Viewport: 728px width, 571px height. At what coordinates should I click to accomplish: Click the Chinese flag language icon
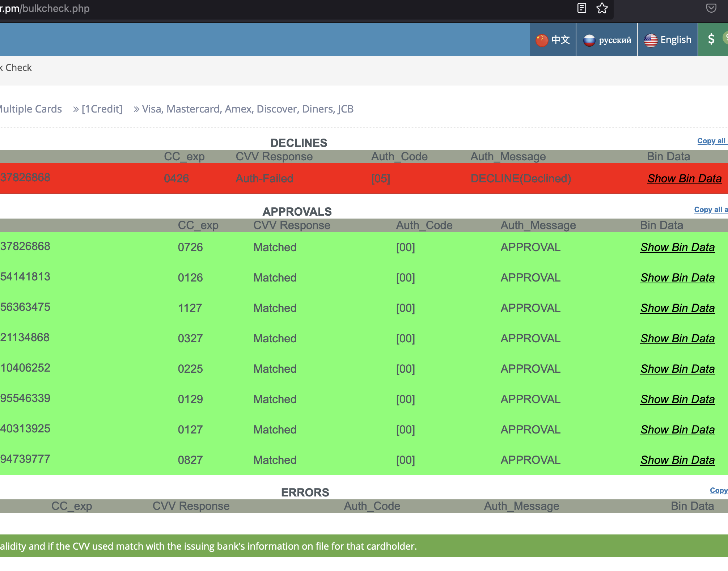pyautogui.click(x=542, y=40)
